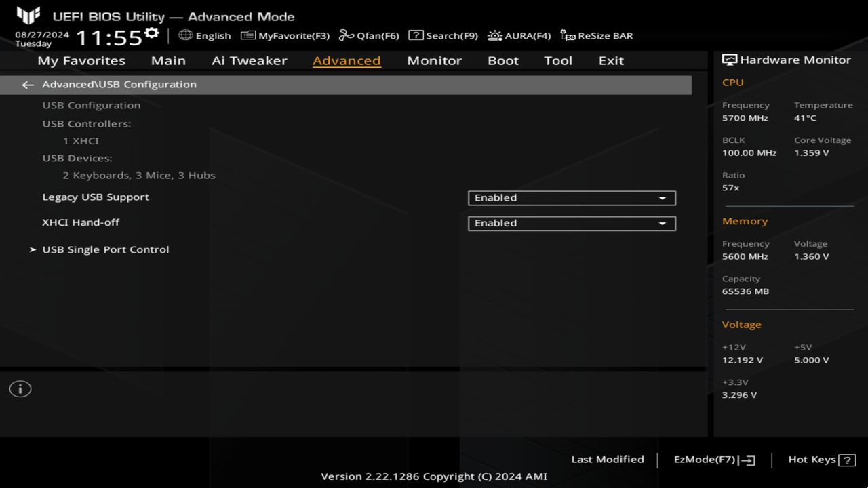The image size is (868, 488).
Task: Click the '1 XHCI' controller text
Action: pos(81,141)
